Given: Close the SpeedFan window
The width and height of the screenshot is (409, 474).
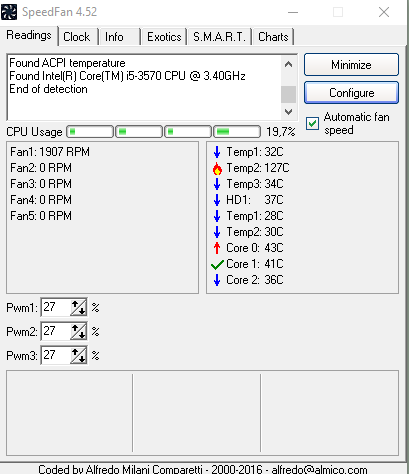Looking at the screenshot, I should tap(384, 12).
